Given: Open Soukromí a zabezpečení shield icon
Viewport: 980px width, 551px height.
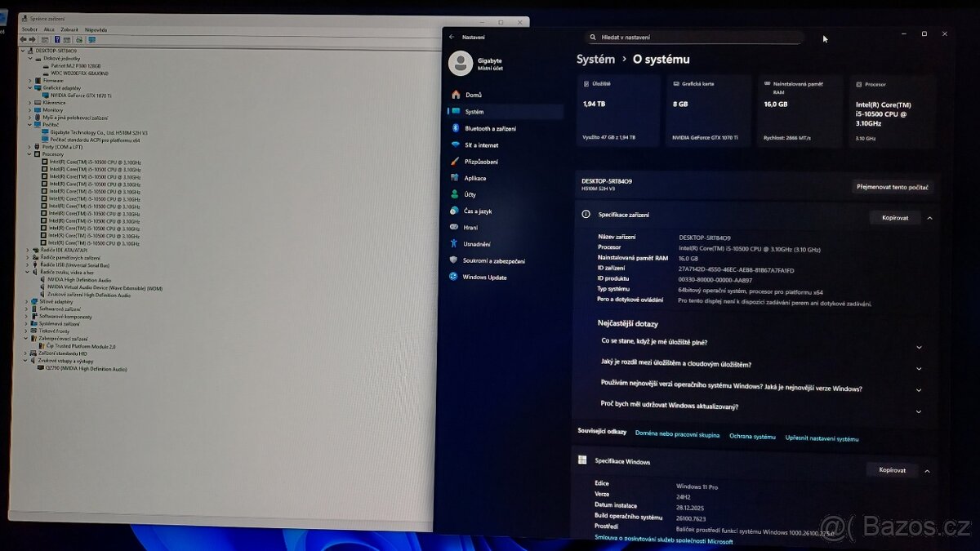Looking at the screenshot, I should click(x=454, y=260).
